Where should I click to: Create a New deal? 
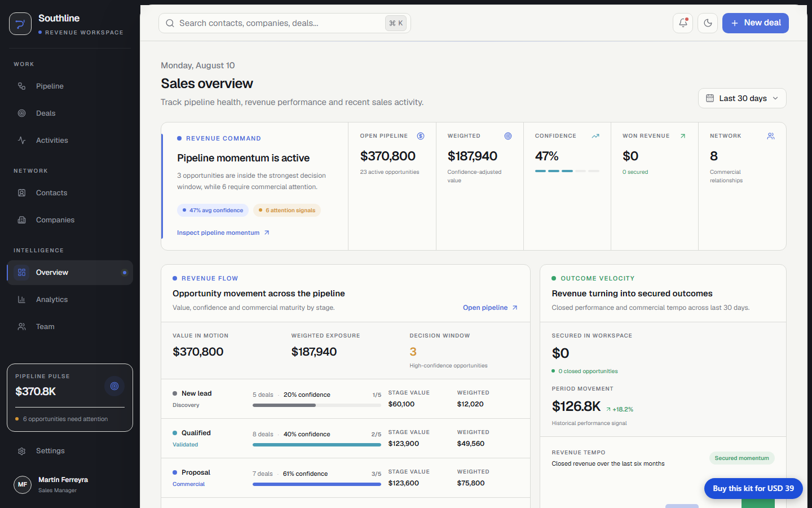(756, 23)
